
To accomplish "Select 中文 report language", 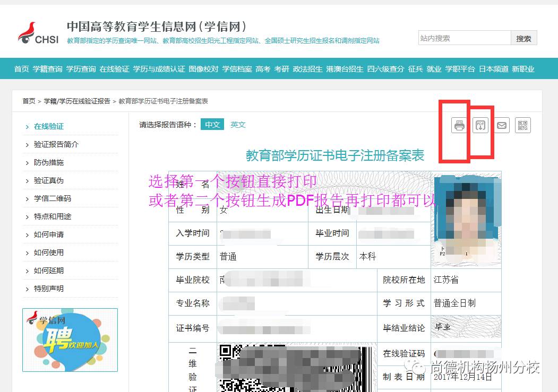I will click(212, 125).
